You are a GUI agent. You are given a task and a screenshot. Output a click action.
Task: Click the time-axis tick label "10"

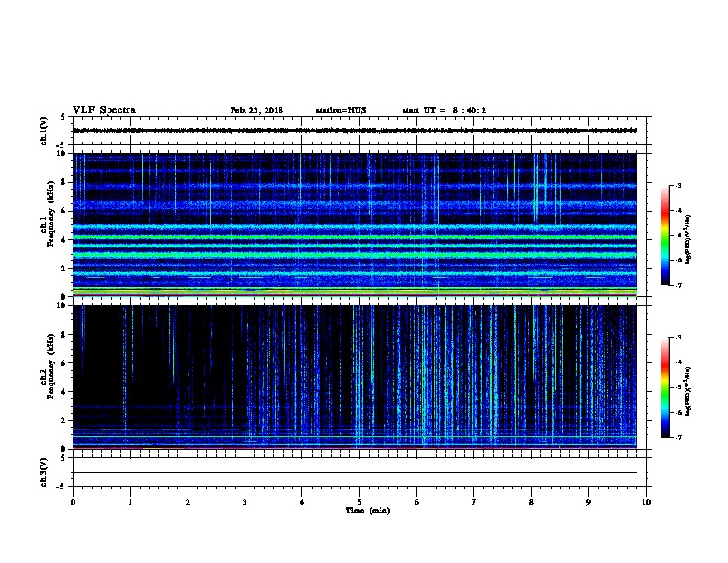click(x=646, y=502)
